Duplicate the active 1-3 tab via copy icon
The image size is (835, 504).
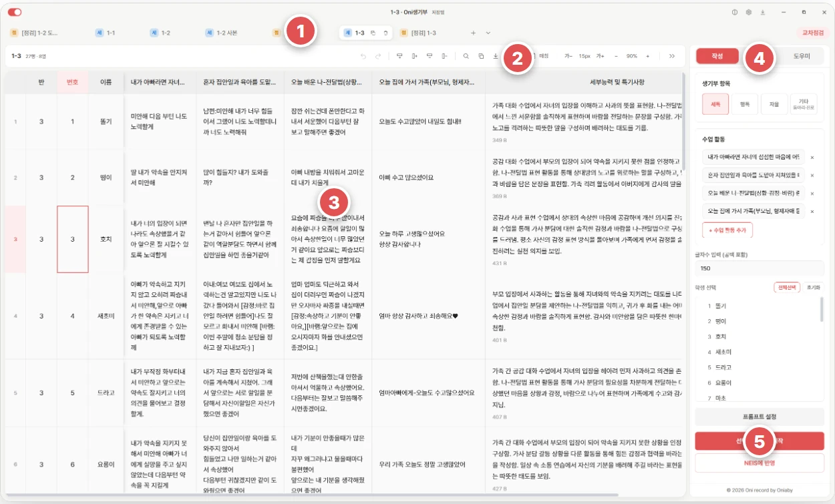373,33
